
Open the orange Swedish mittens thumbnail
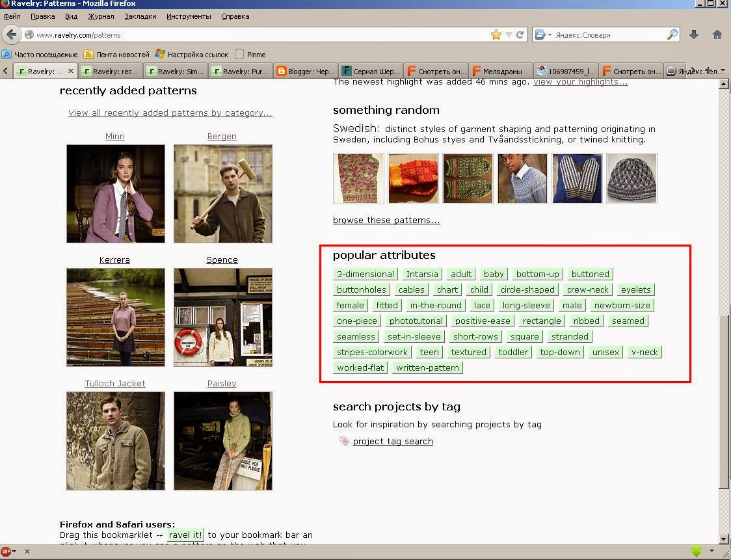[413, 179]
